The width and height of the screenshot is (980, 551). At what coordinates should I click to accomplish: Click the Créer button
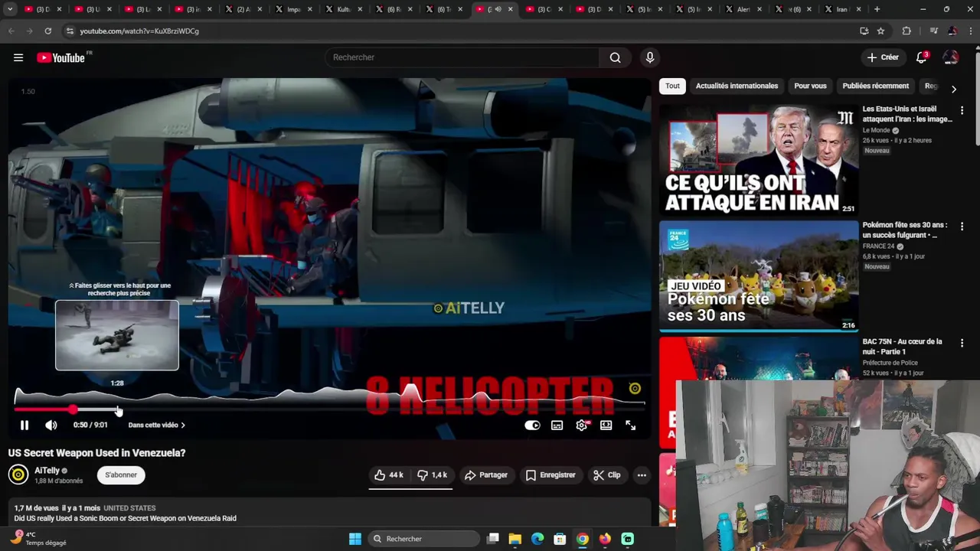tap(883, 57)
